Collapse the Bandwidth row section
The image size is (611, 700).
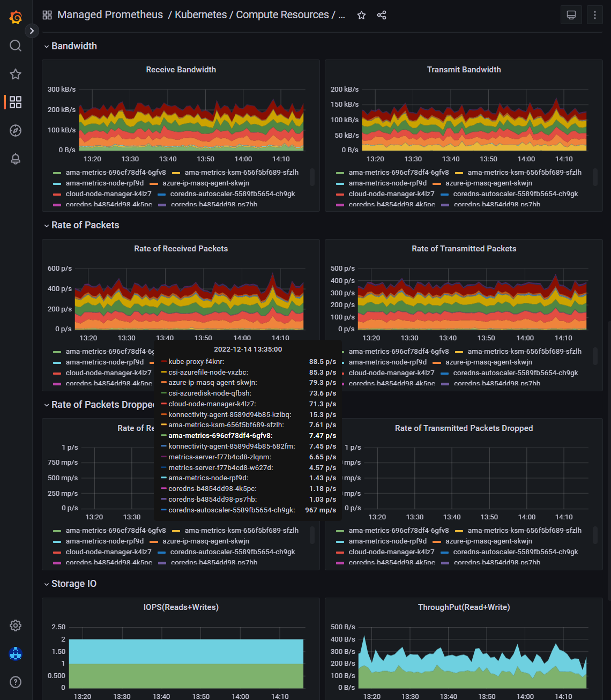pos(74,46)
